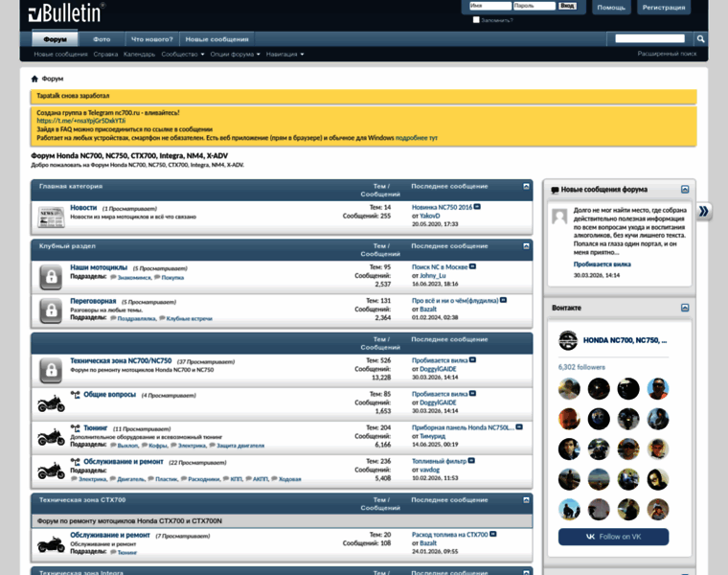Collapse Новые сообщения форума sidebar block
Image resolution: width=728 pixels, height=575 pixels.
[x=685, y=190]
